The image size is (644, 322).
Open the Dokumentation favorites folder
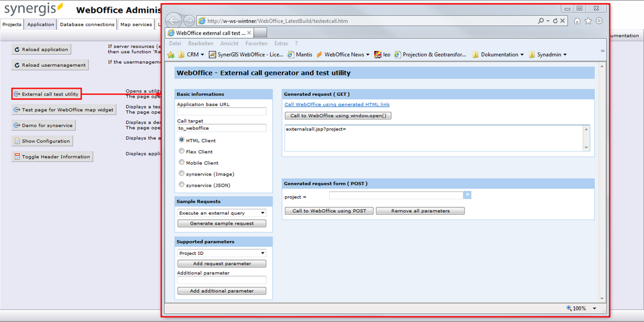[x=498, y=55]
